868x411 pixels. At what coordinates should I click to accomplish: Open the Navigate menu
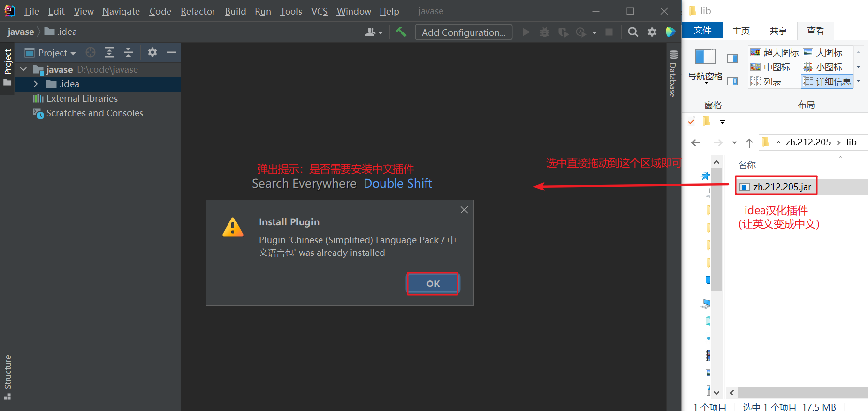pos(121,11)
